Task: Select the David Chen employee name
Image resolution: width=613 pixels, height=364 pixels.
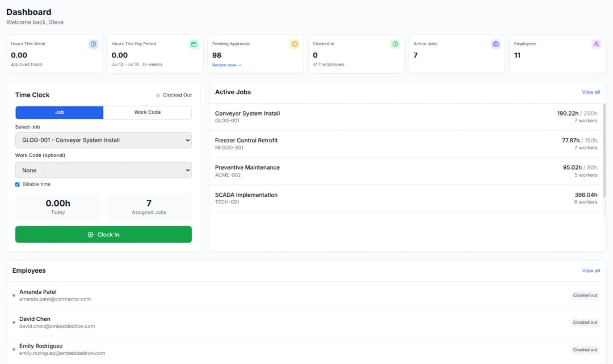Action: [35, 319]
